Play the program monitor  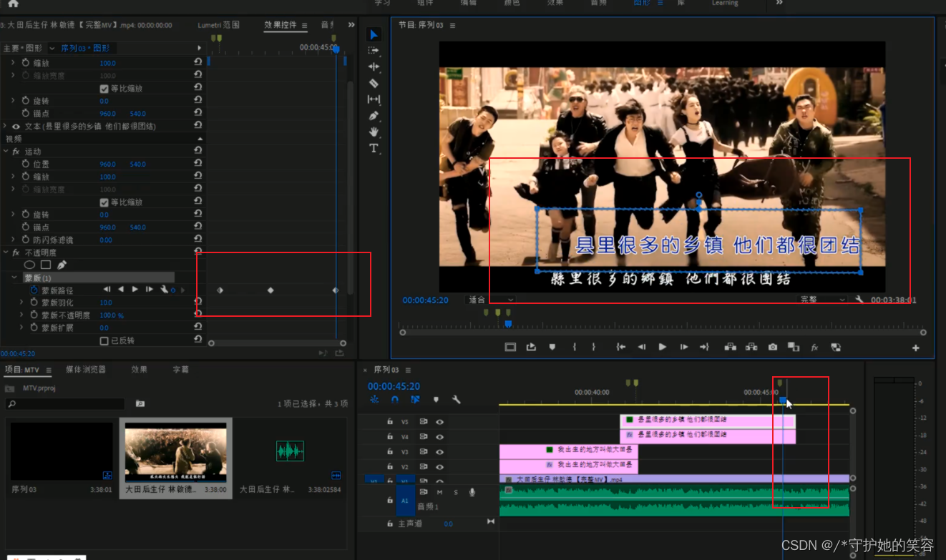click(x=663, y=347)
